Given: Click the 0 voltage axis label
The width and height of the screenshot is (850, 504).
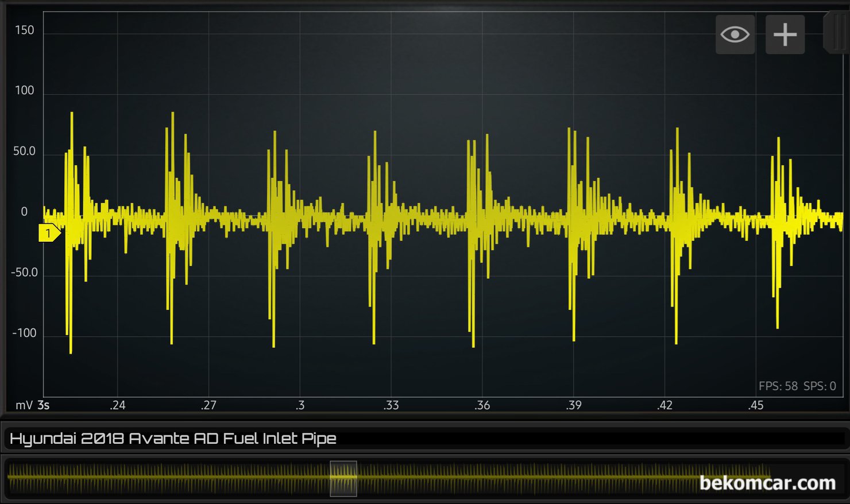Looking at the screenshot, I should coord(24,212).
